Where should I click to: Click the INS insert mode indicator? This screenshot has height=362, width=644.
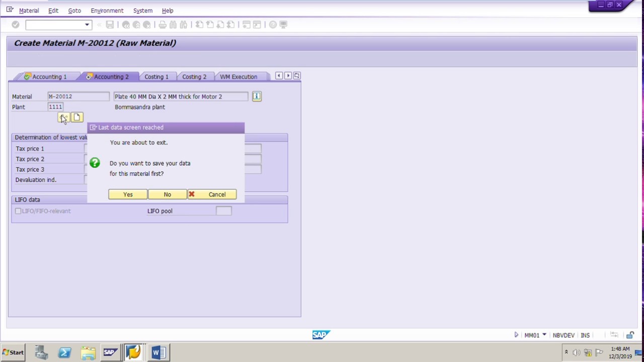pos(585,335)
